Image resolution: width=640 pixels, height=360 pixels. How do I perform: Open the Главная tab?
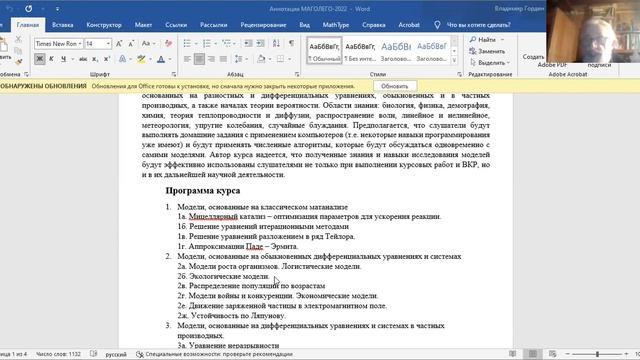click(28, 25)
